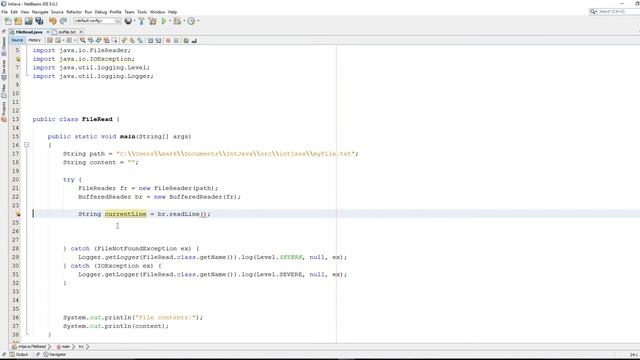
Task: Open dropdown arrow beside Debug Project button
Action: click(184, 21)
